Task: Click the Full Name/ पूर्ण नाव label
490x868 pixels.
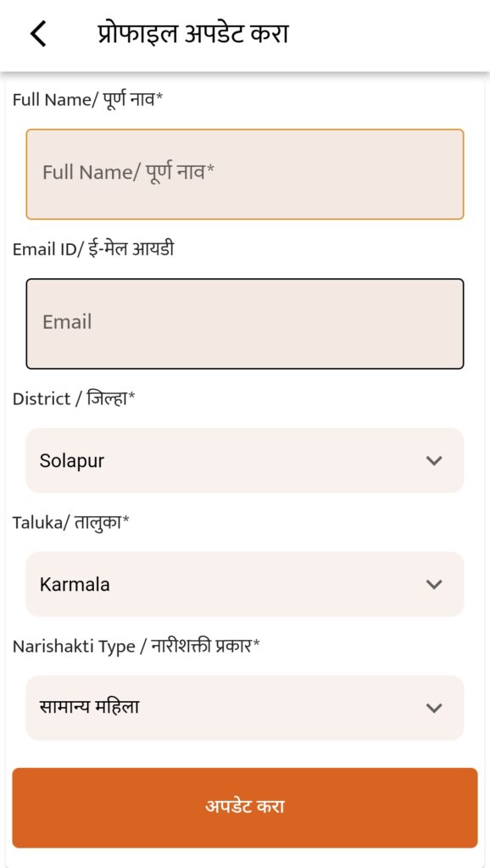Action: 88,100
